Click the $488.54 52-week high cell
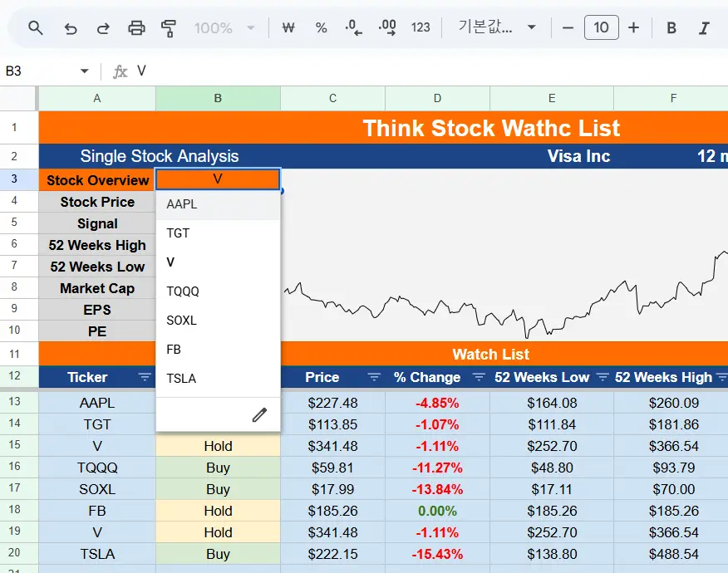Viewport: 728px width, 573px height. 674,554
